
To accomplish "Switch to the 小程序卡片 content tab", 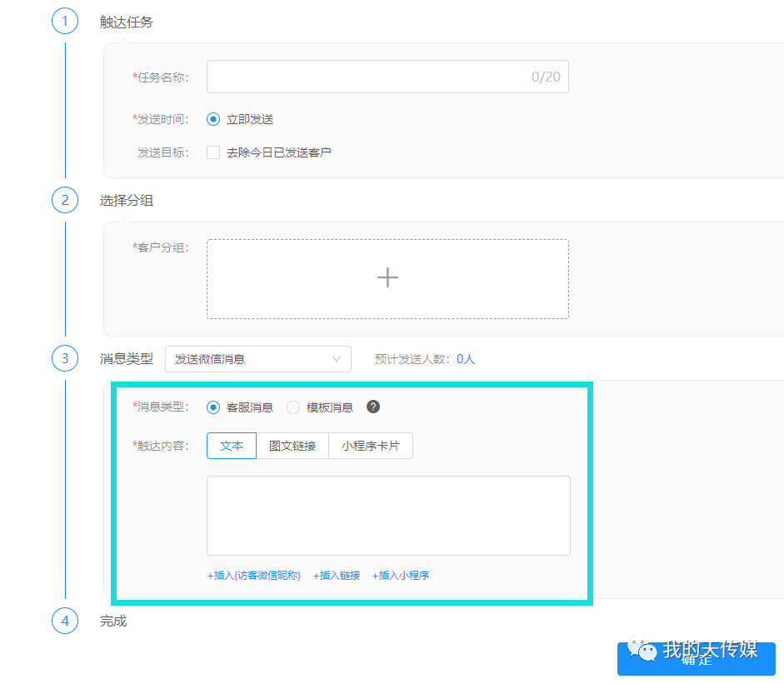I will coord(371,446).
